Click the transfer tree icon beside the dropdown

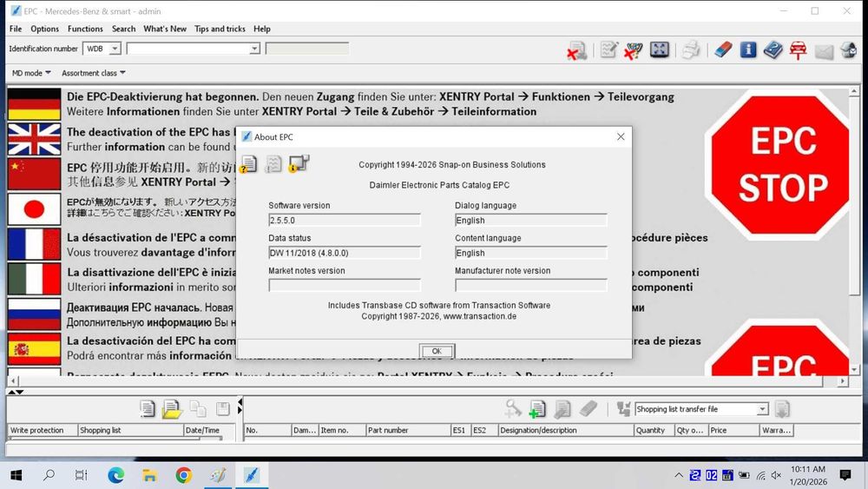(x=623, y=409)
